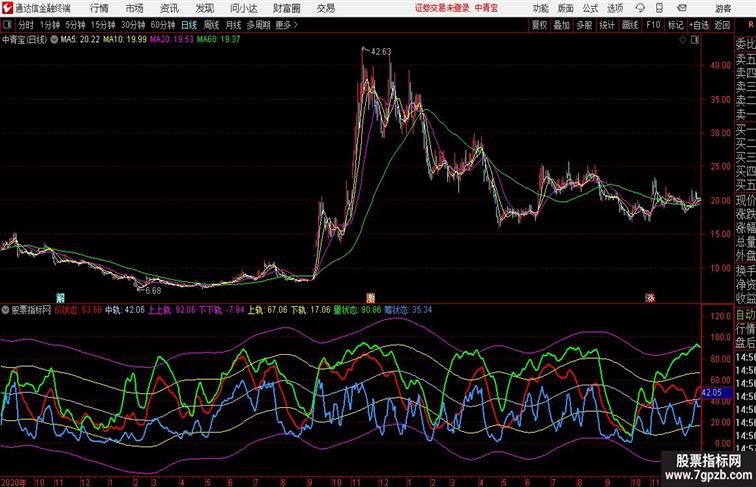Screen dimensions: 756x487
Task: Open the 版面 menu
Action: point(566,8)
